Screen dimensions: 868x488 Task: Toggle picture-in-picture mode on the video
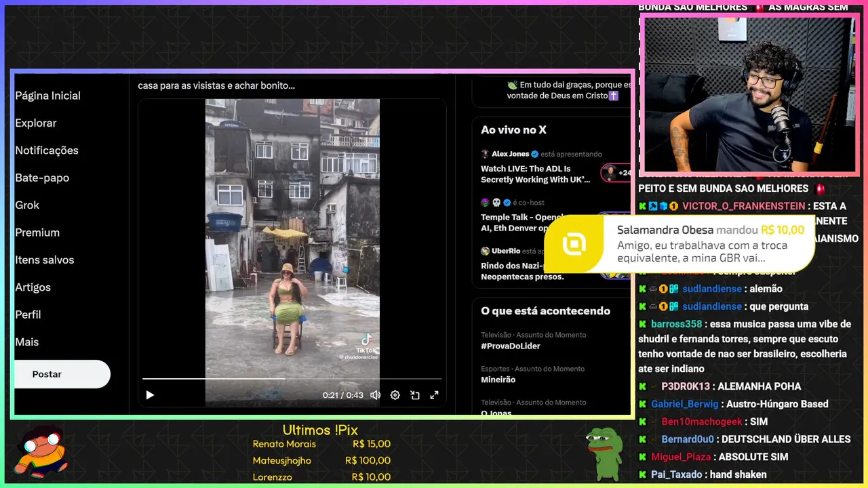click(415, 395)
